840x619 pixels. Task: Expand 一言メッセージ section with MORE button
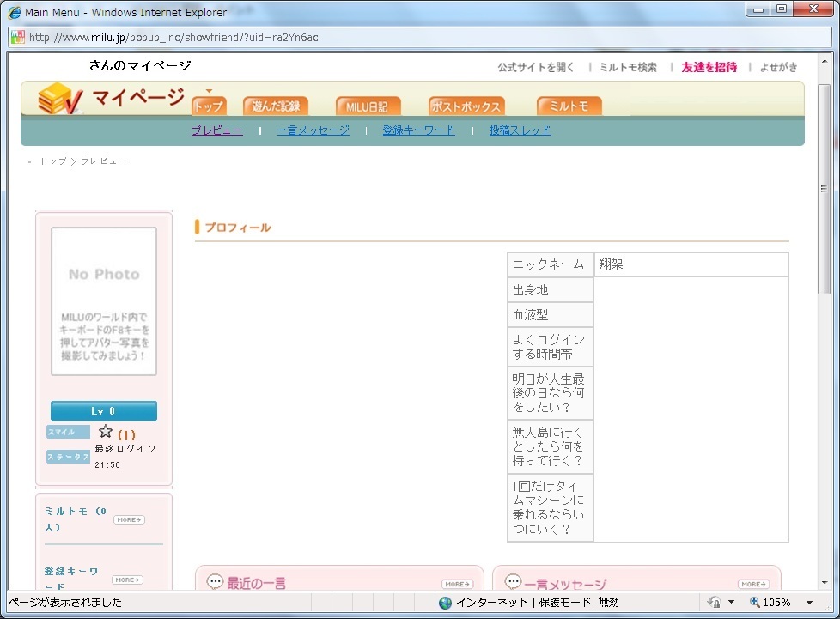(x=753, y=585)
